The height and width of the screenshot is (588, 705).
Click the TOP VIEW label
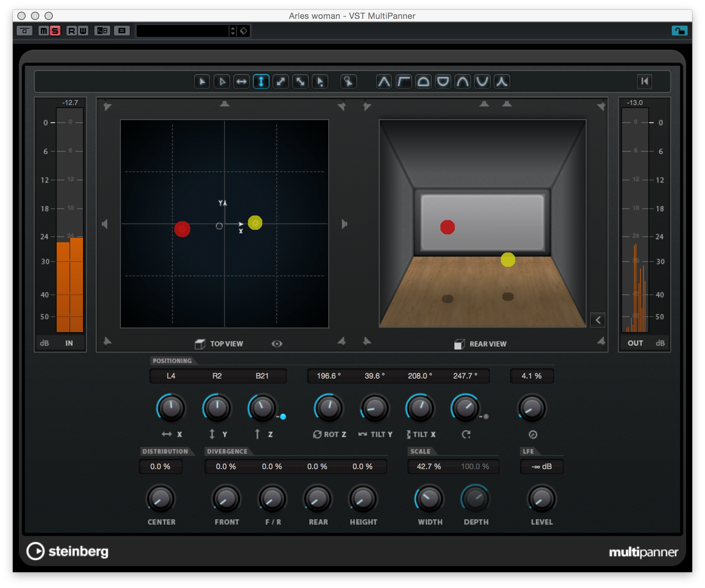tap(226, 344)
